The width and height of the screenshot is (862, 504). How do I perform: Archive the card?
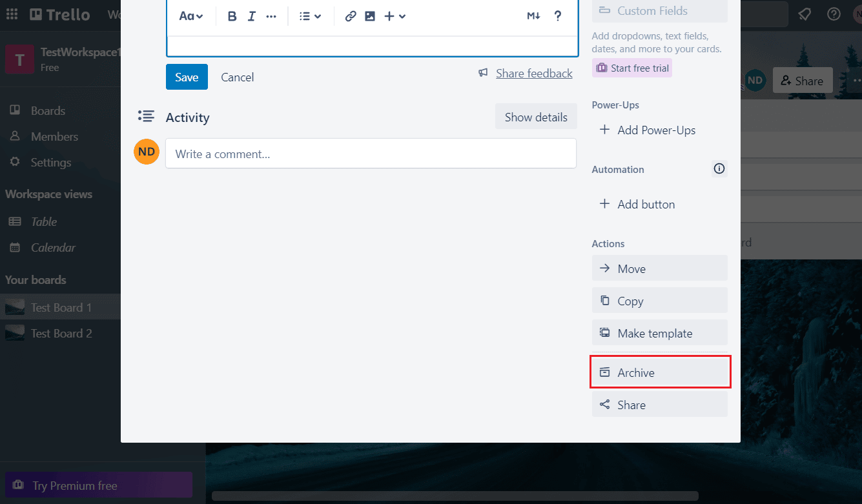pos(659,372)
